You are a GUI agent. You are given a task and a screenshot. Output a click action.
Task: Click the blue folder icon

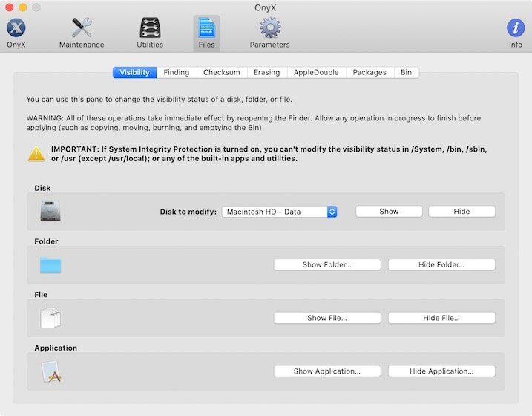tap(50, 265)
